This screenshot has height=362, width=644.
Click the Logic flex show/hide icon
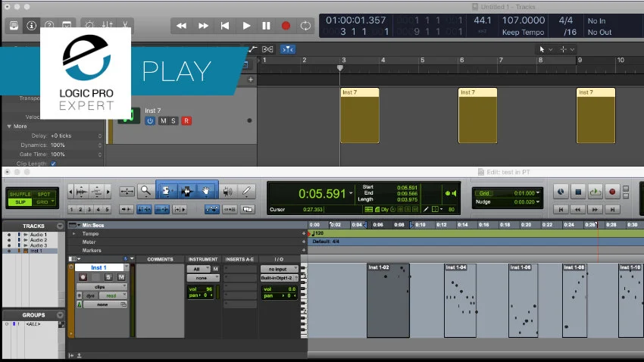267,49
